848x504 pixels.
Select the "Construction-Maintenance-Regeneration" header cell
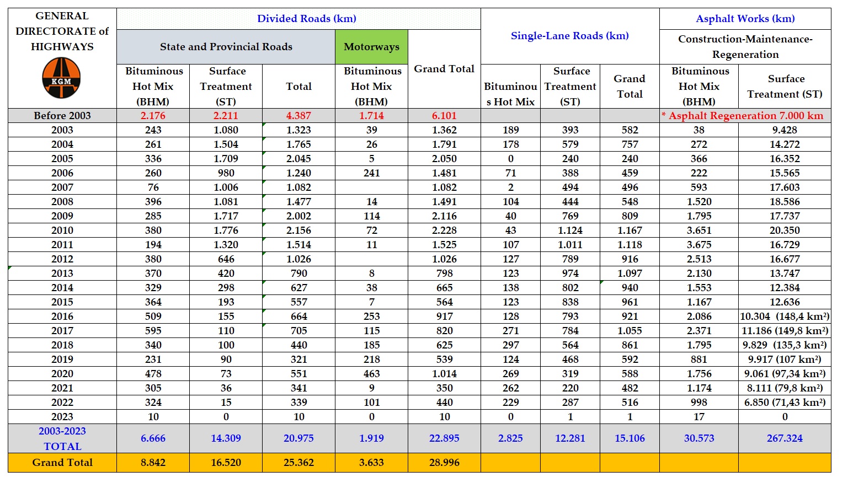(x=745, y=47)
